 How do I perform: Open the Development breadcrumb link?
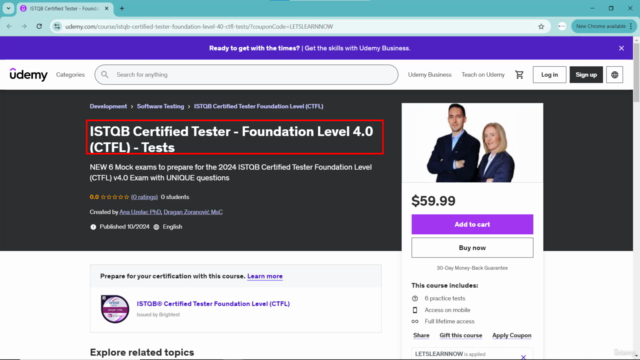(x=108, y=106)
